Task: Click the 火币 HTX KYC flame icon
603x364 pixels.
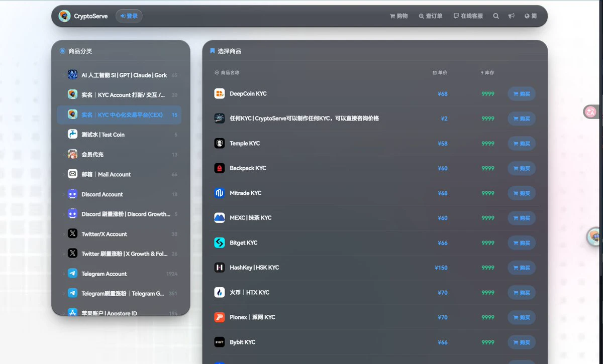Action: 220,293
